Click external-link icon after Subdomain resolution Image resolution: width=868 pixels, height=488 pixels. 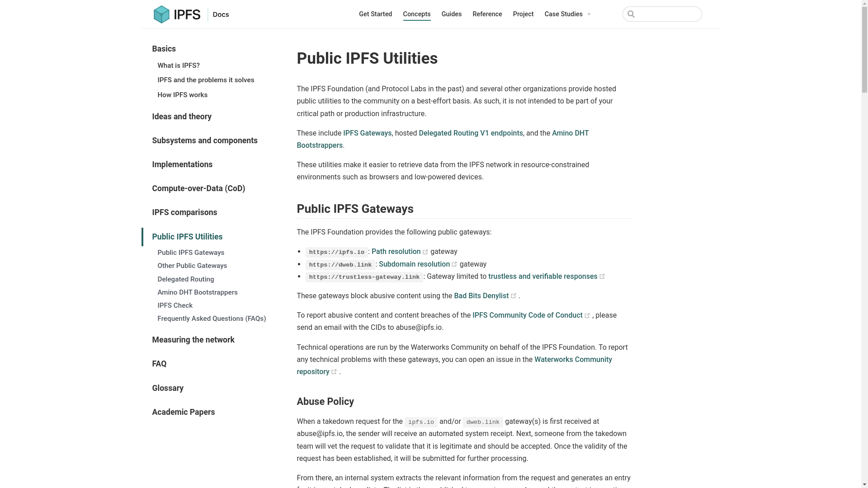(454, 264)
